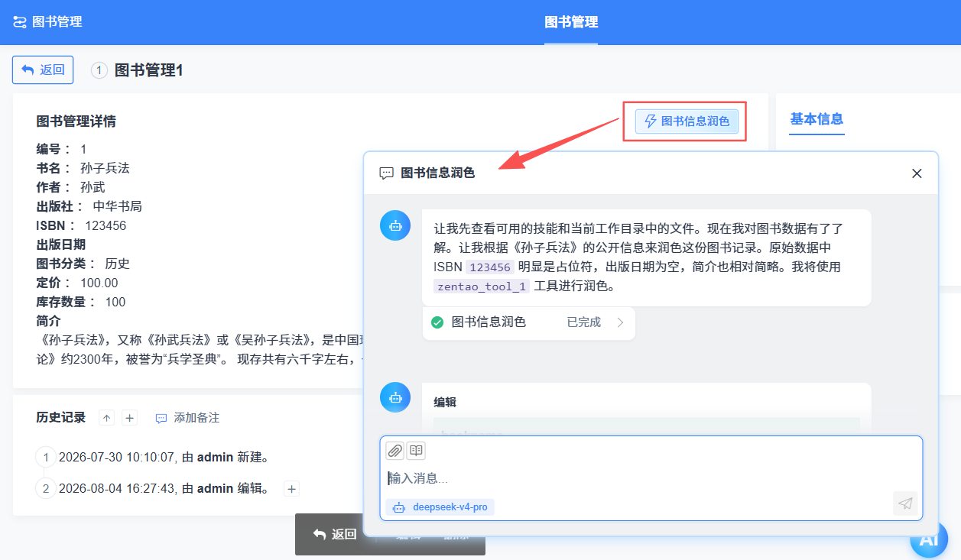Click the robot avatar beside 编辑 message

(395, 397)
